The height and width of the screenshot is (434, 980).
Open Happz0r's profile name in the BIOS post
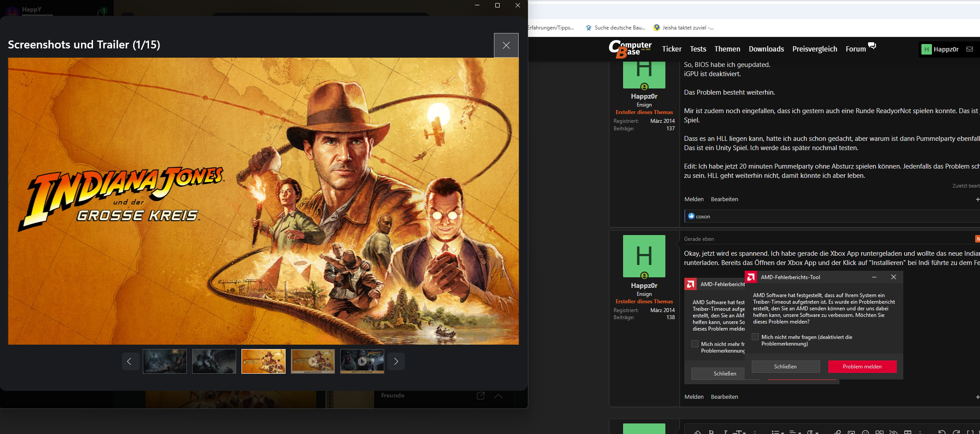(644, 96)
